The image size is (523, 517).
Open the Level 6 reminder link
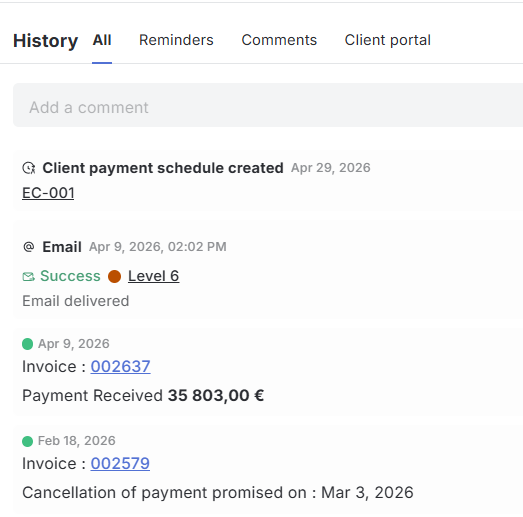pyautogui.click(x=153, y=276)
